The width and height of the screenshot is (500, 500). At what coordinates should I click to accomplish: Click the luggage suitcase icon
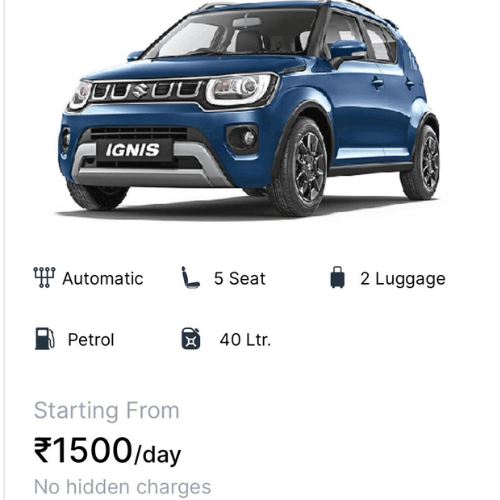pyautogui.click(x=337, y=277)
